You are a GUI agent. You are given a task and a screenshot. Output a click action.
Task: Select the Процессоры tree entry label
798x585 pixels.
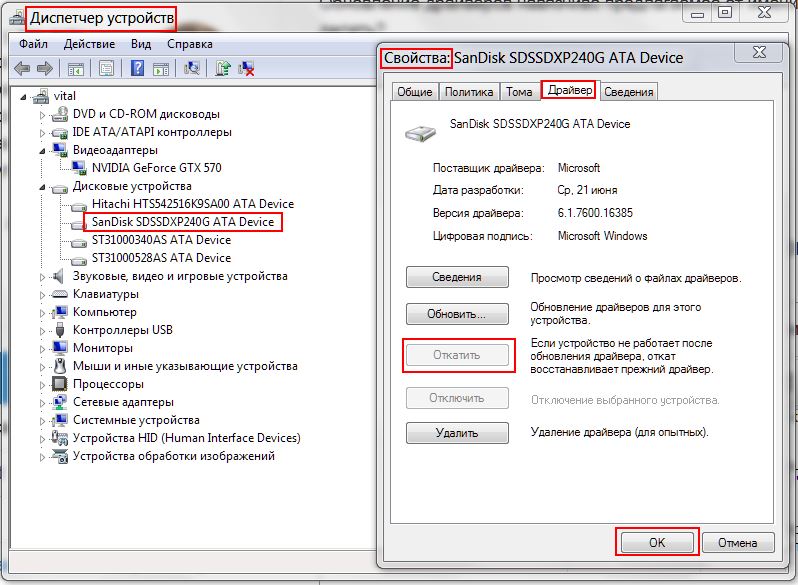click(108, 384)
